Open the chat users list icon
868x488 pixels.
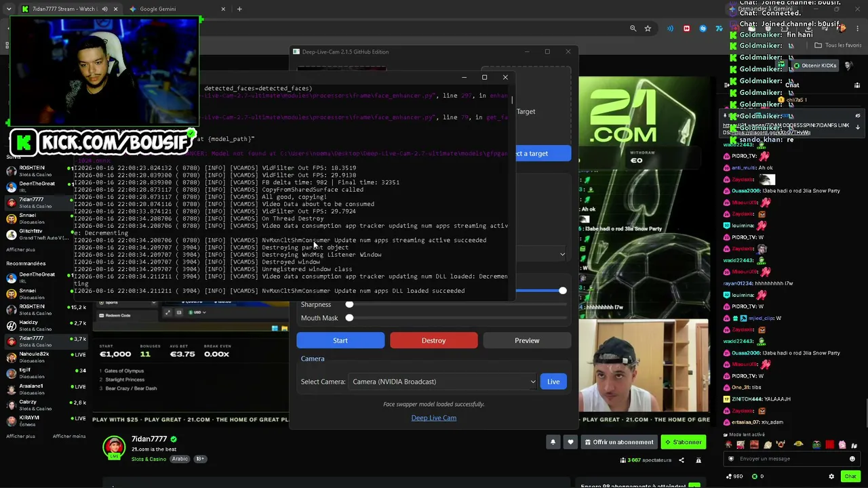[x=856, y=85]
